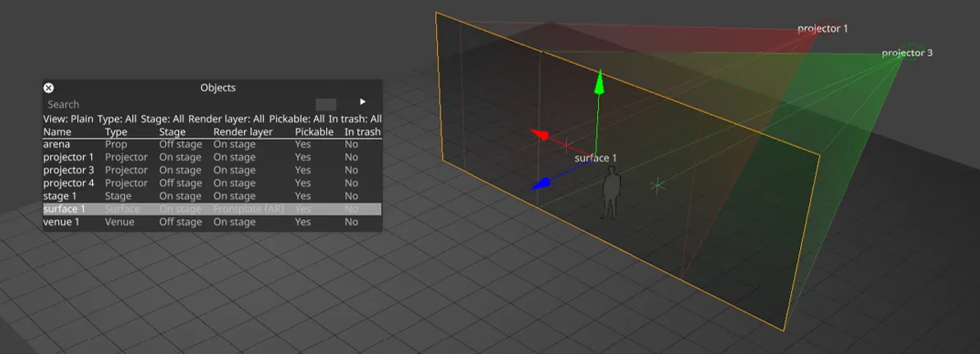Click In trash No cell for venue 1

click(352, 222)
